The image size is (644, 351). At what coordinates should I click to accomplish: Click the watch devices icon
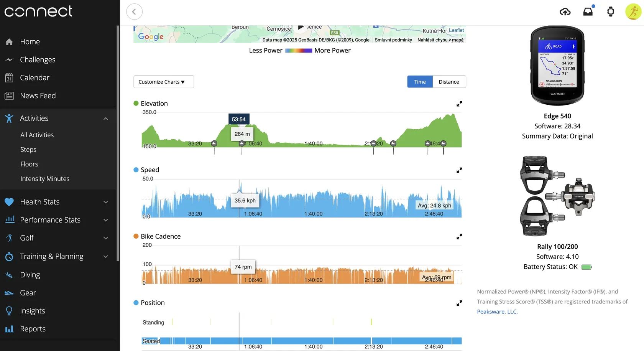(611, 12)
